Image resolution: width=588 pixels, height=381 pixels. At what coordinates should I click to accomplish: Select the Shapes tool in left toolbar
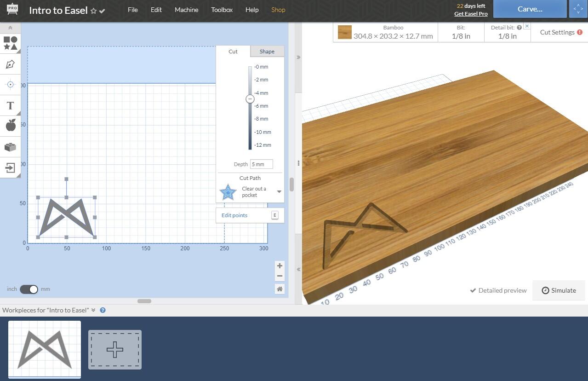pyautogui.click(x=10, y=43)
